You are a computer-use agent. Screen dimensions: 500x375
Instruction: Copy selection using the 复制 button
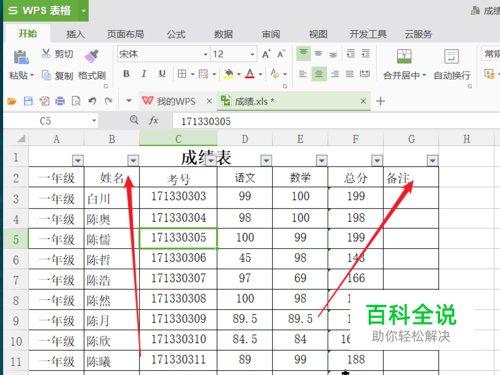pyautogui.click(x=57, y=75)
